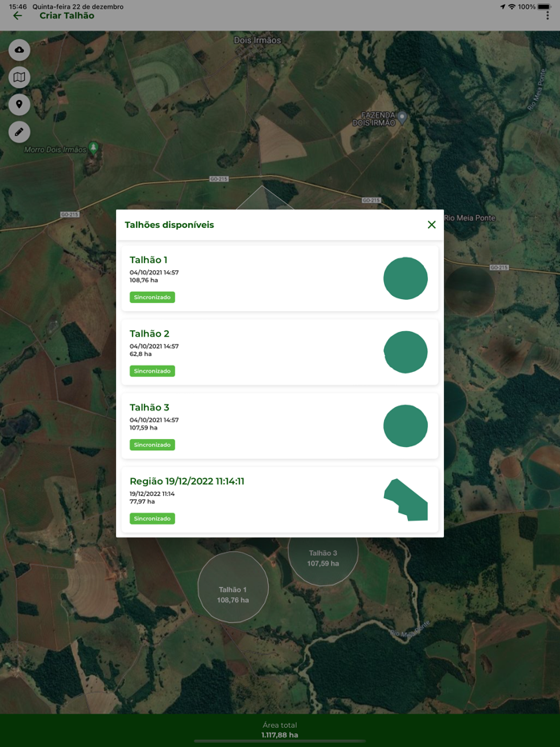Click the Dois Irmãos town label on map

coord(258,41)
